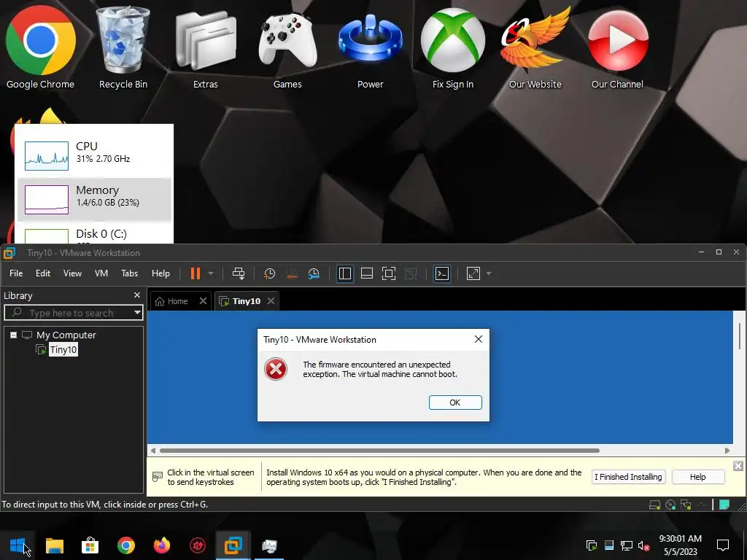Image resolution: width=747 pixels, height=560 pixels.
Task: Close the Home tab
Action: pyautogui.click(x=203, y=301)
